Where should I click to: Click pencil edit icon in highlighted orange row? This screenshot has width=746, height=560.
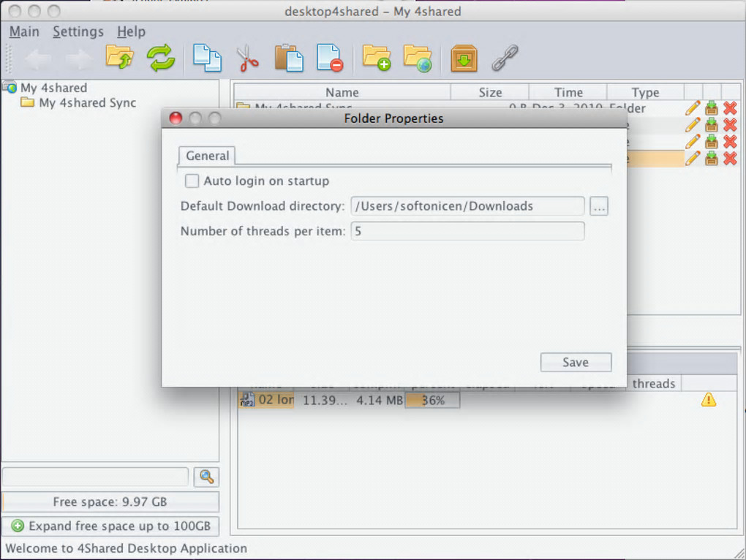(x=693, y=159)
